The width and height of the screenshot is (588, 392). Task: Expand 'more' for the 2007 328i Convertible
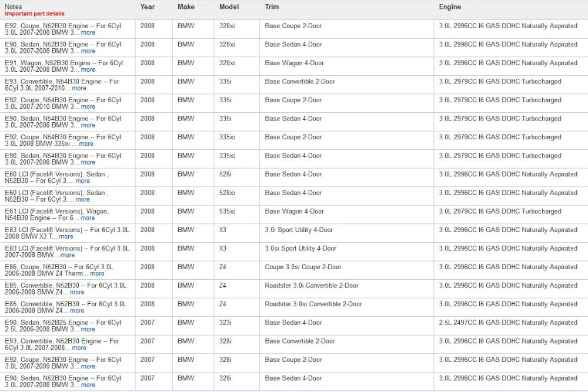coord(79,348)
